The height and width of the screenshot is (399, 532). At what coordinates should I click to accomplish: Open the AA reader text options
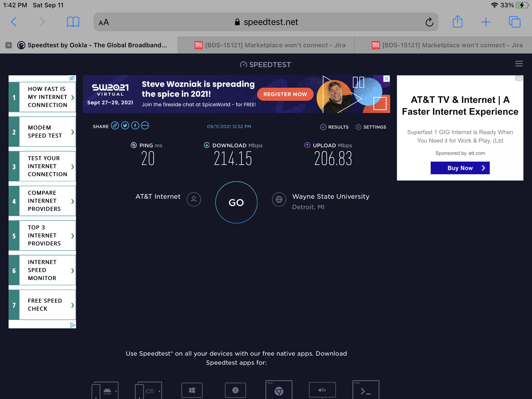[x=104, y=22]
